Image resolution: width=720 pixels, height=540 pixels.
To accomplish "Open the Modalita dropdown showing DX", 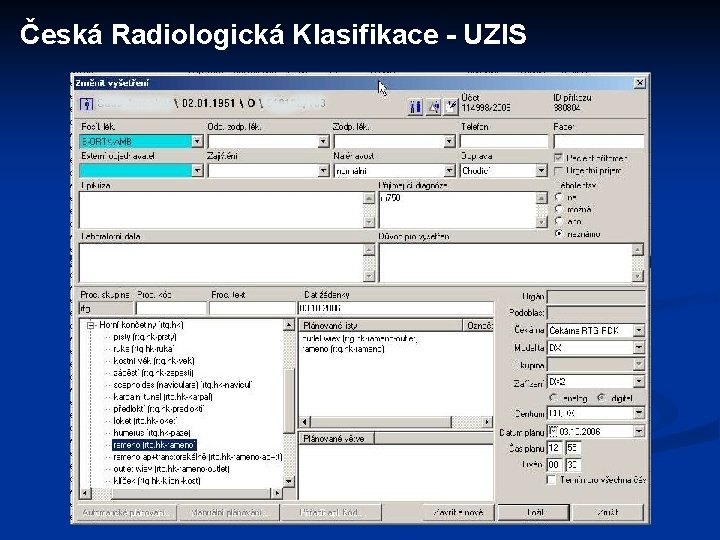I will [639, 348].
